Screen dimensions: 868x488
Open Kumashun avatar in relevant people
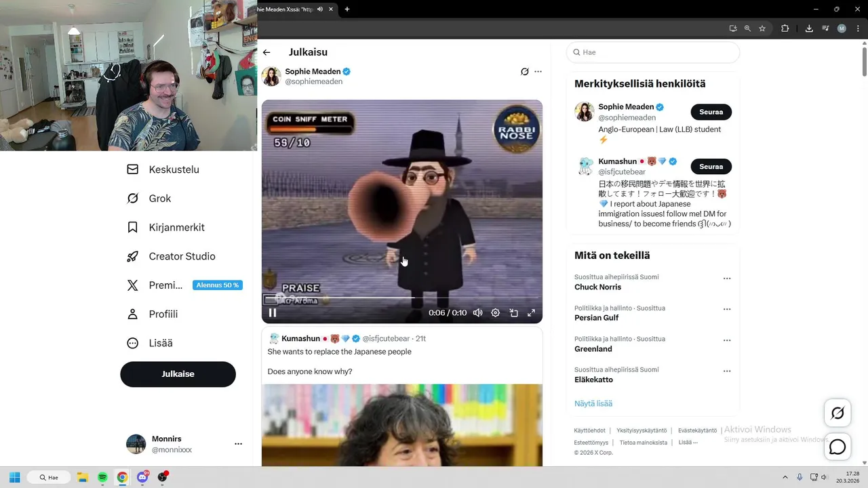585,167
